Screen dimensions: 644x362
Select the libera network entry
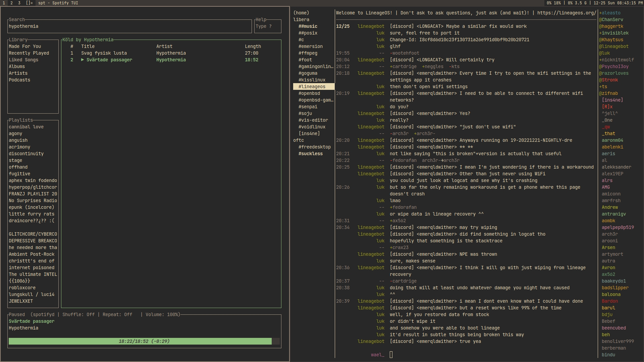point(301,19)
